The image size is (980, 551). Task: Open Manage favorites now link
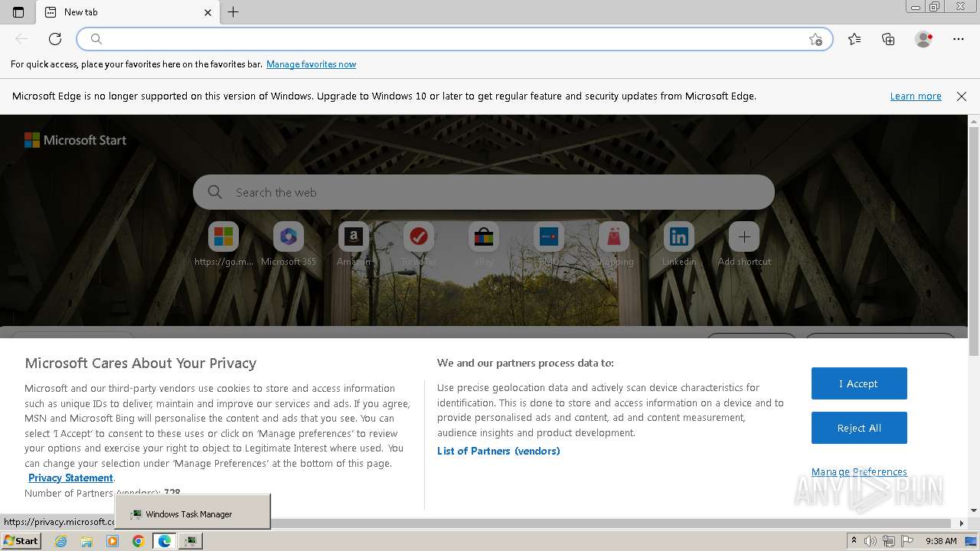click(311, 64)
